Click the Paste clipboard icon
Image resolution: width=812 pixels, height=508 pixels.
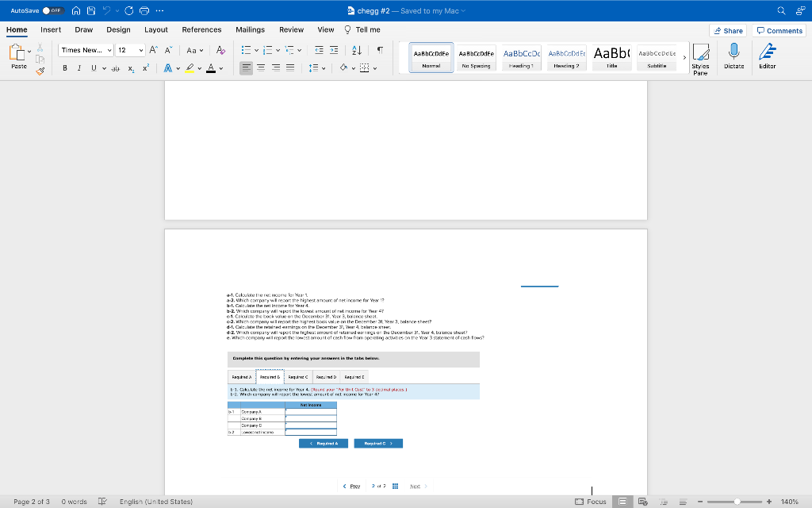click(17, 52)
